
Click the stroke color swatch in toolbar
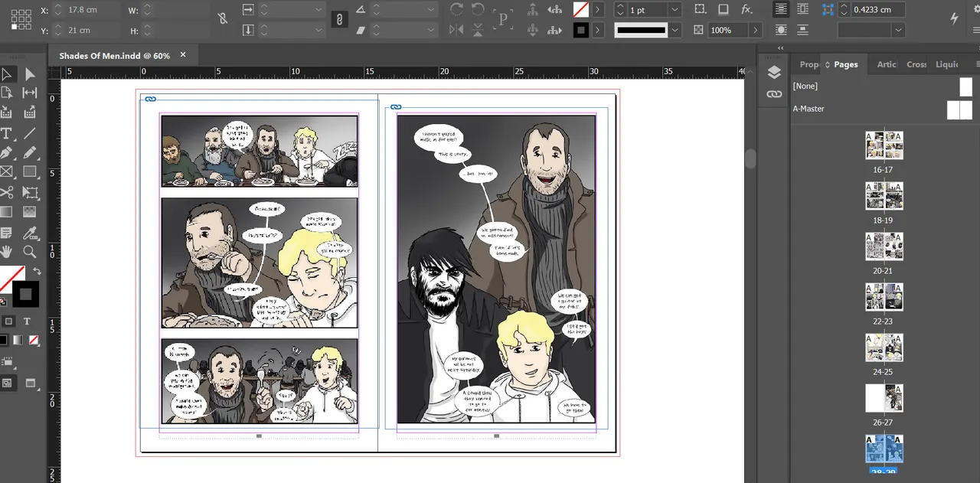(x=25, y=294)
